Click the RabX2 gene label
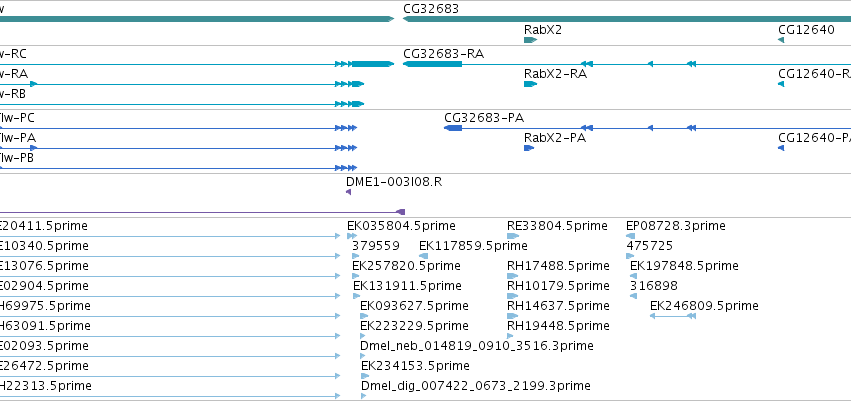The image size is (851, 401). point(543,29)
